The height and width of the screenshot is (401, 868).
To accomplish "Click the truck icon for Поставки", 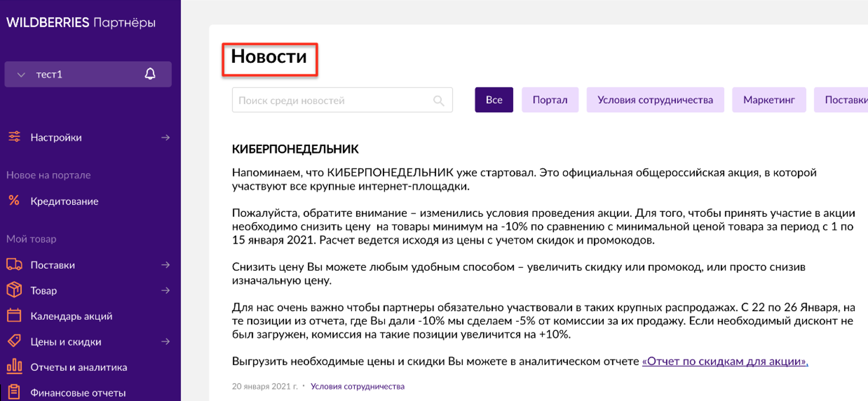I will [14, 265].
